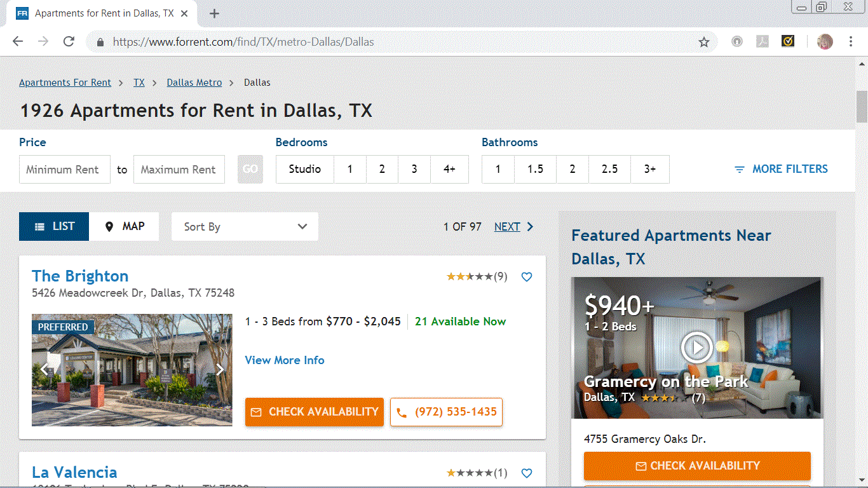Open Apartments For Rent breadcrumb link
This screenshot has height=488, width=868.
coord(65,83)
